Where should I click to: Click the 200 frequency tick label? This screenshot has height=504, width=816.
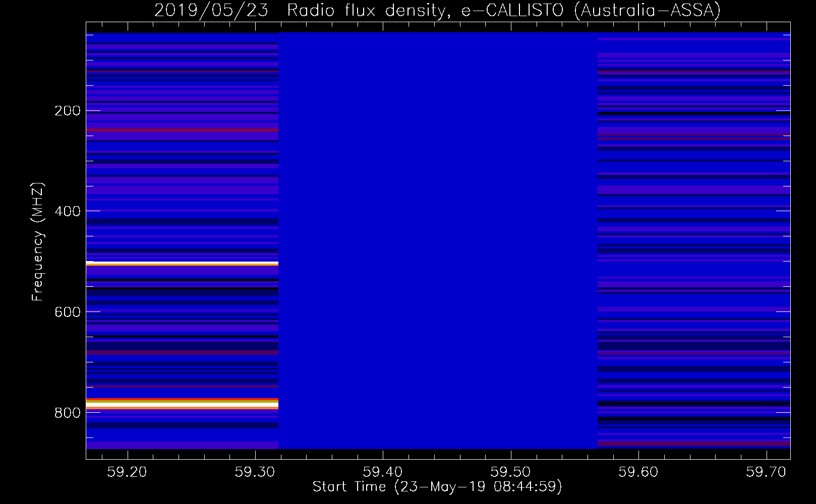[x=68, y=110]
